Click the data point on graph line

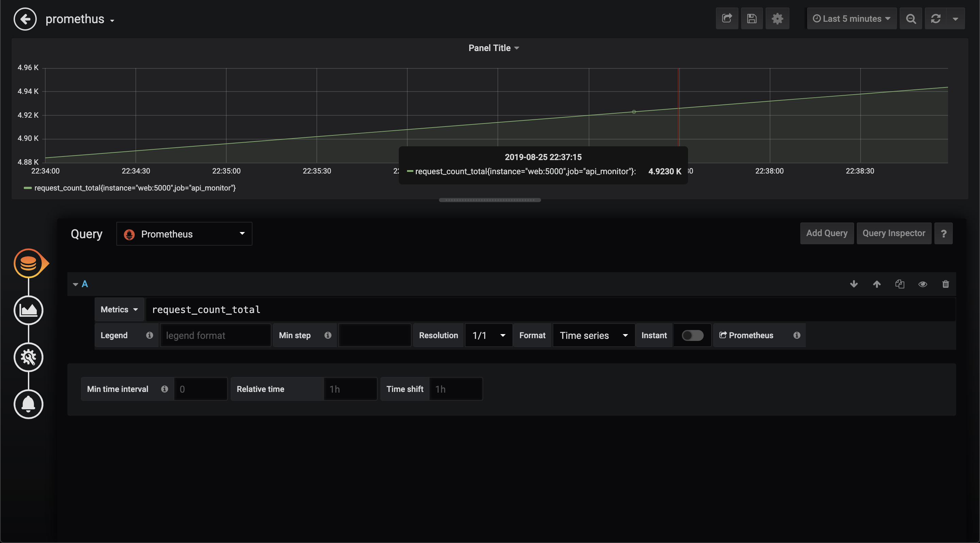point(634,112)
